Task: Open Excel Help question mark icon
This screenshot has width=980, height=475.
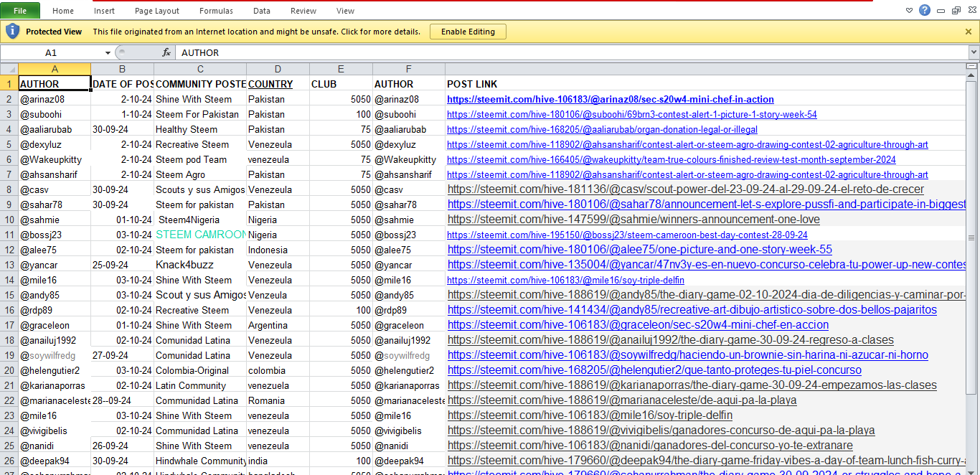Action: point(925,10)
